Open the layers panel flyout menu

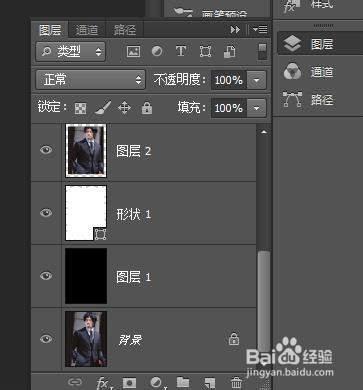[x=260, y=30]
